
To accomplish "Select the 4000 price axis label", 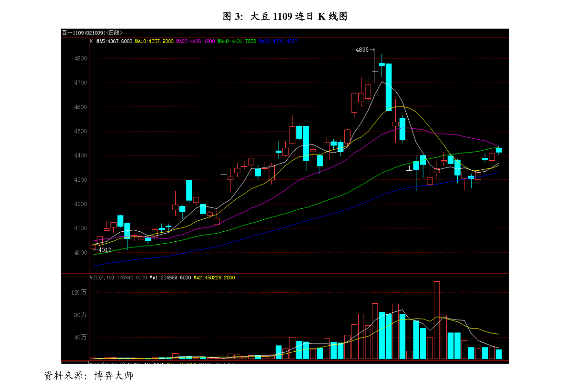I will pos(81,253).
